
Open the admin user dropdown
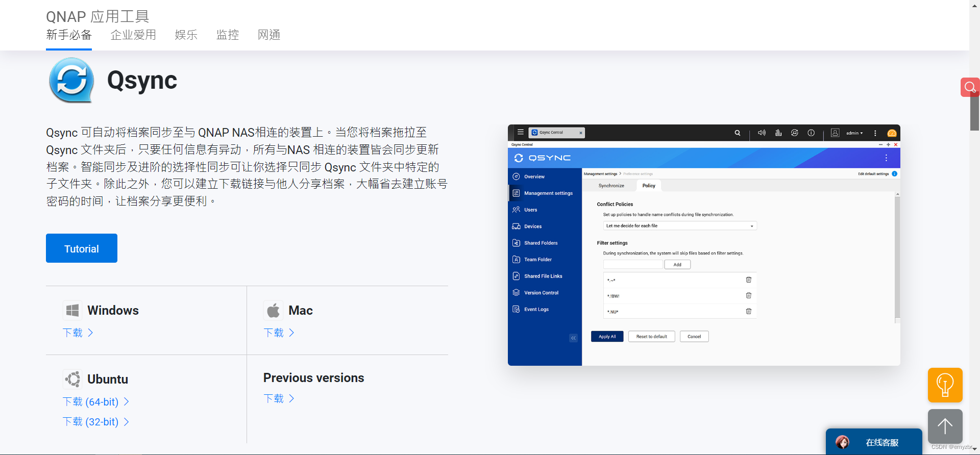tap(854, 133)
